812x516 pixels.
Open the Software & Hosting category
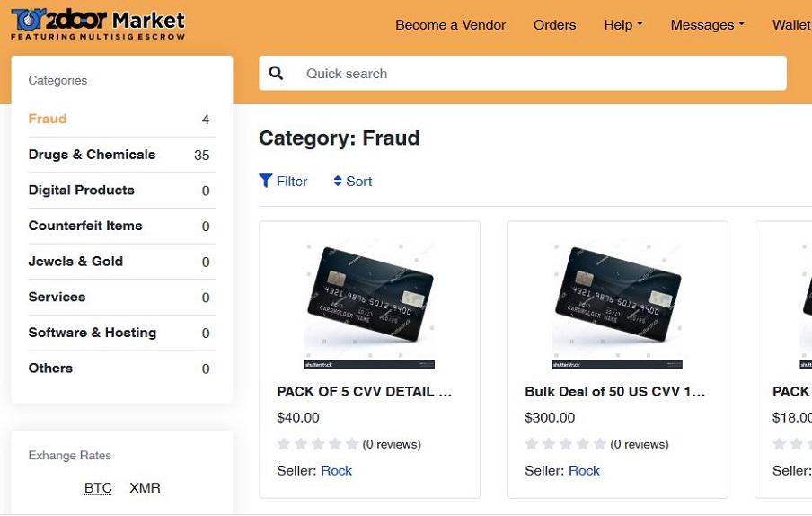[92, 333]
